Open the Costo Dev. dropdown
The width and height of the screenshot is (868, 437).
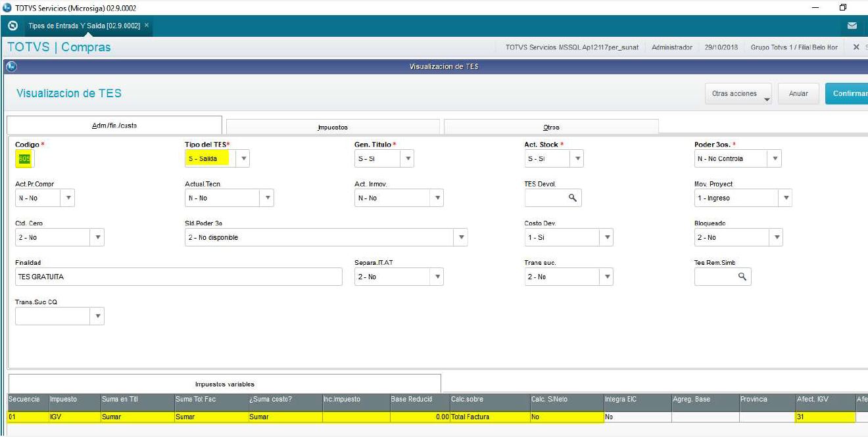coord(606,237)
